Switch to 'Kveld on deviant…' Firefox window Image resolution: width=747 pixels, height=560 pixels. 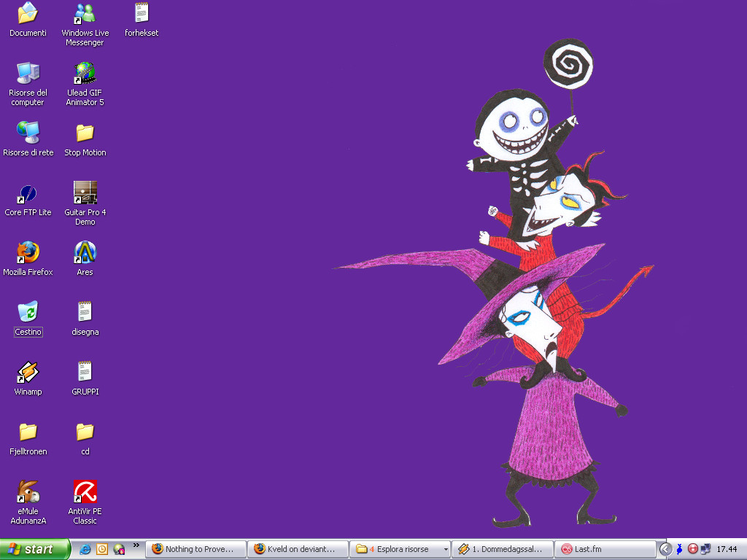coord(298,549)
